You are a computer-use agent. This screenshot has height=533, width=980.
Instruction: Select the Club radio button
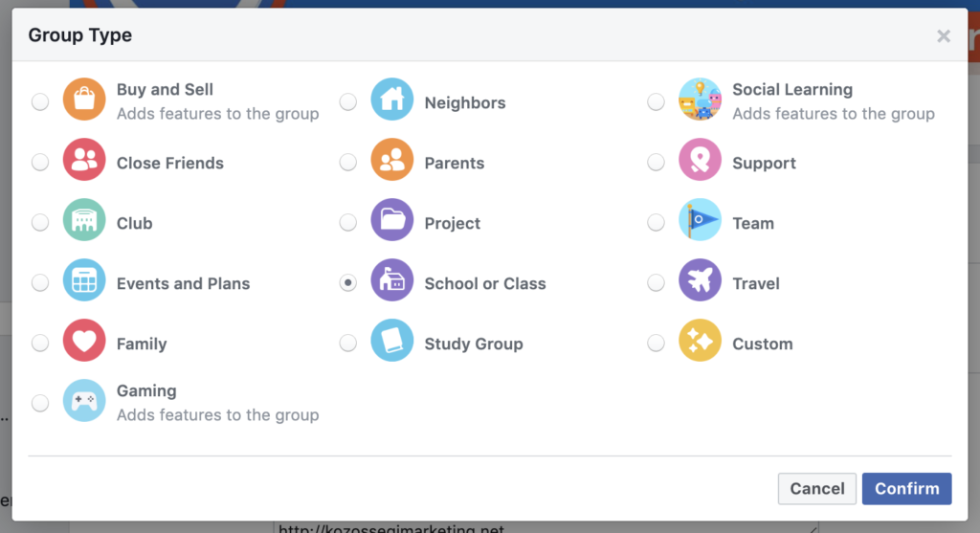tap(40, 222)
